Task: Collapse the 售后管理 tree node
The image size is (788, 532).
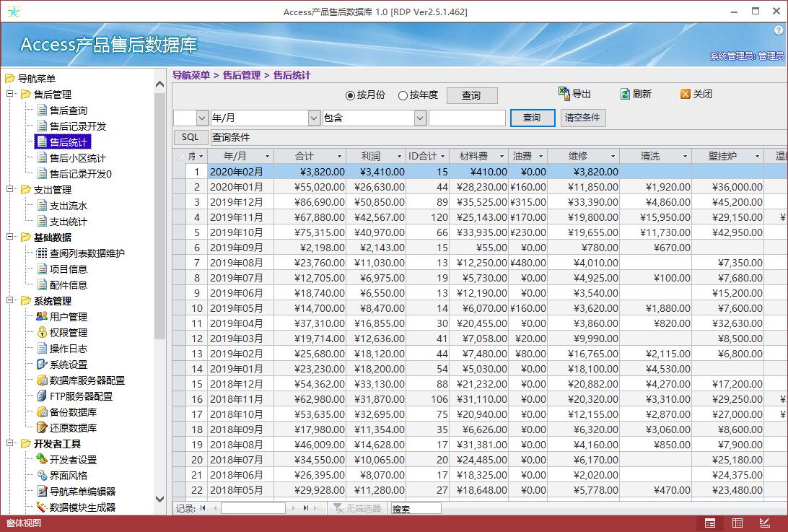Action: click(x=9, y=94)
